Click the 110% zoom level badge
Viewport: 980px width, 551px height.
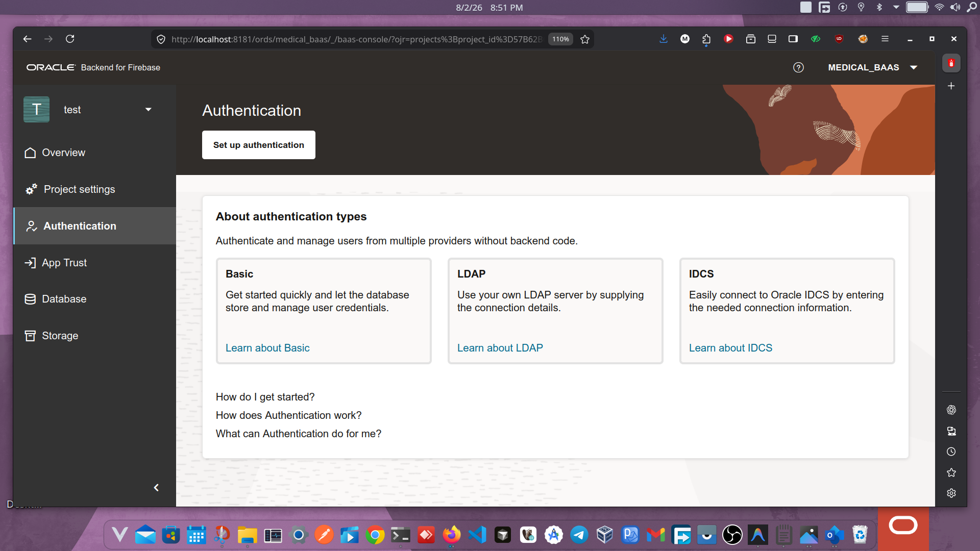pyautogui.click(x=560, y=39)
